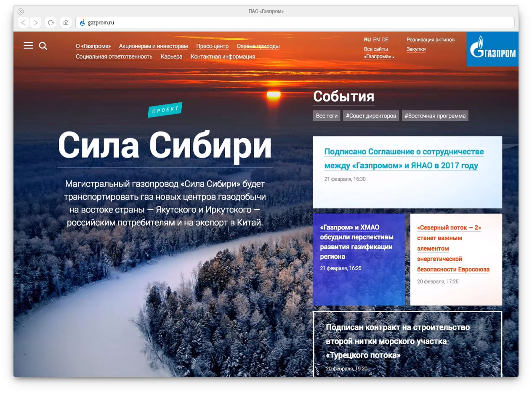Switch site language to EN
Viewport: 532px width, 393px height.
(376, 40)
